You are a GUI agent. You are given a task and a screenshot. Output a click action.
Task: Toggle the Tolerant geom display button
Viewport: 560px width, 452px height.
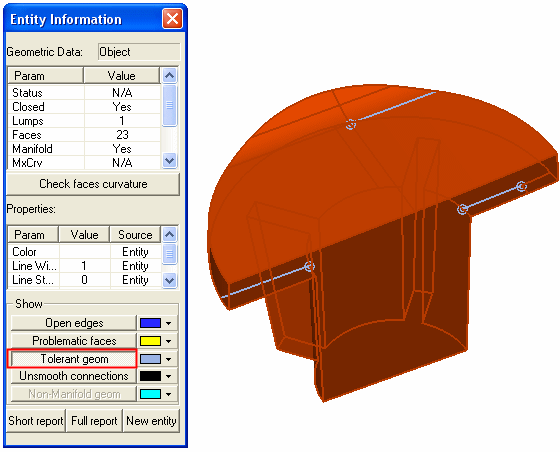74,358
